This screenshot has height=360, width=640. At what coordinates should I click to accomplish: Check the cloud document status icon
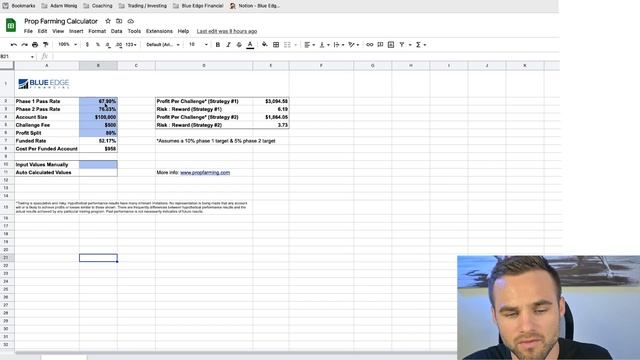tap(131, 21)
